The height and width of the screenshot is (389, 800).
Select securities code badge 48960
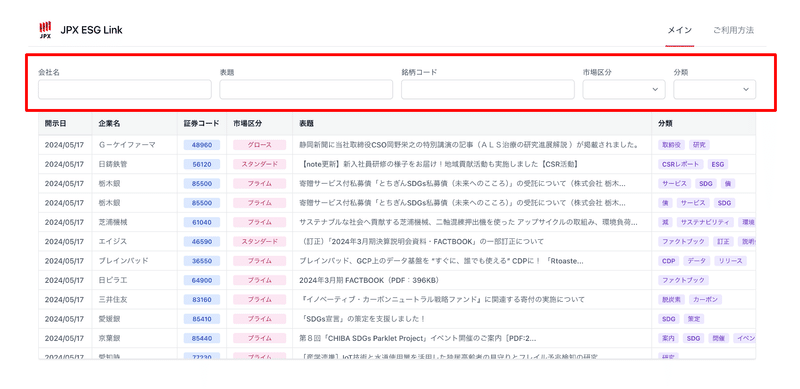(x=202, y=145)
